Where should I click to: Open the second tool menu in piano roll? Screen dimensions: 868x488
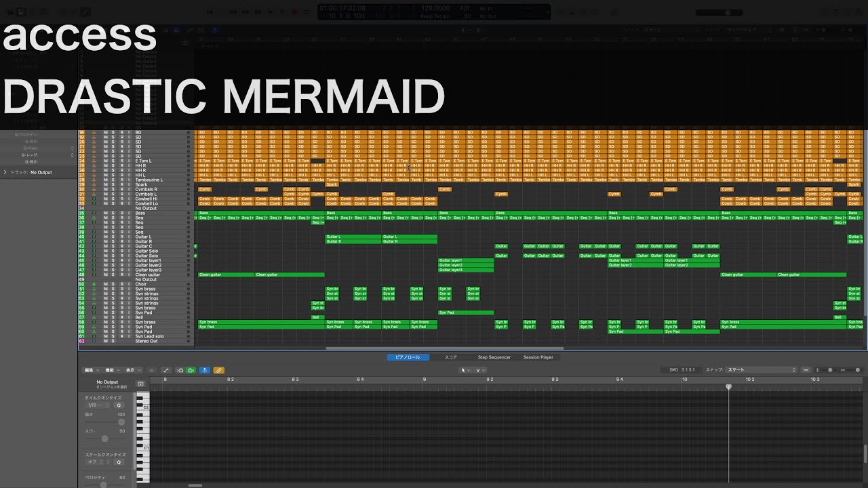pyautogui.click(x=479, y=370)
